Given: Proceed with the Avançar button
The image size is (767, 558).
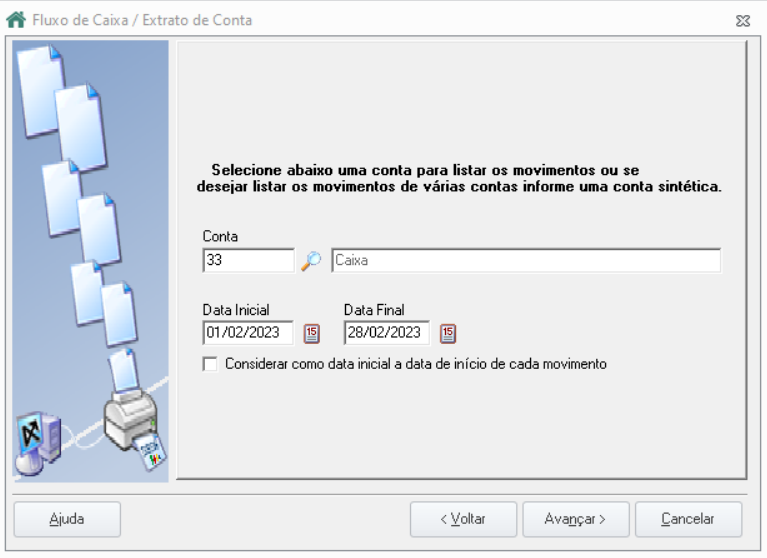Looking at the screenshot, I should 576,519.
